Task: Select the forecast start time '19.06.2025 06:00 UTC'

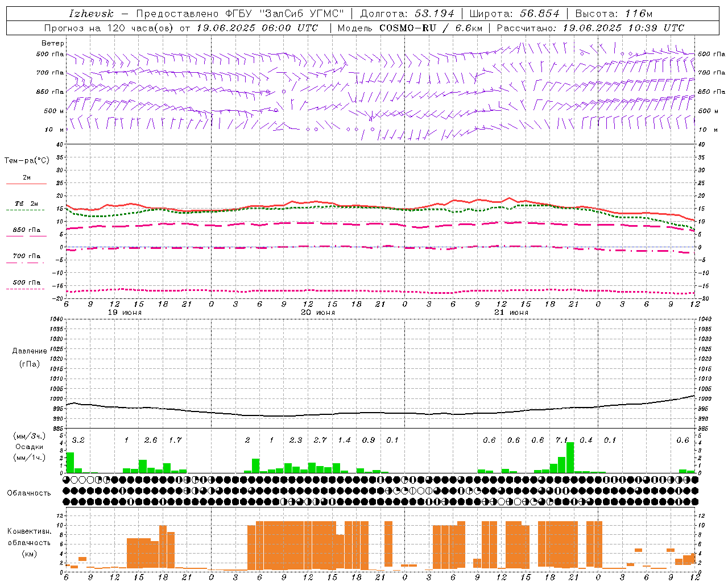Action: click(x=257, y=28)
